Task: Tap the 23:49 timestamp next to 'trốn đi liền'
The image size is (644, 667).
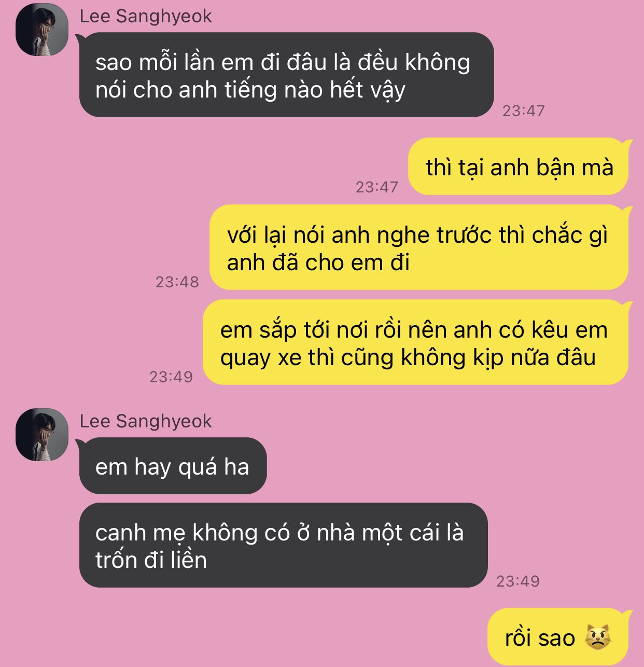Action: [518, 581]
